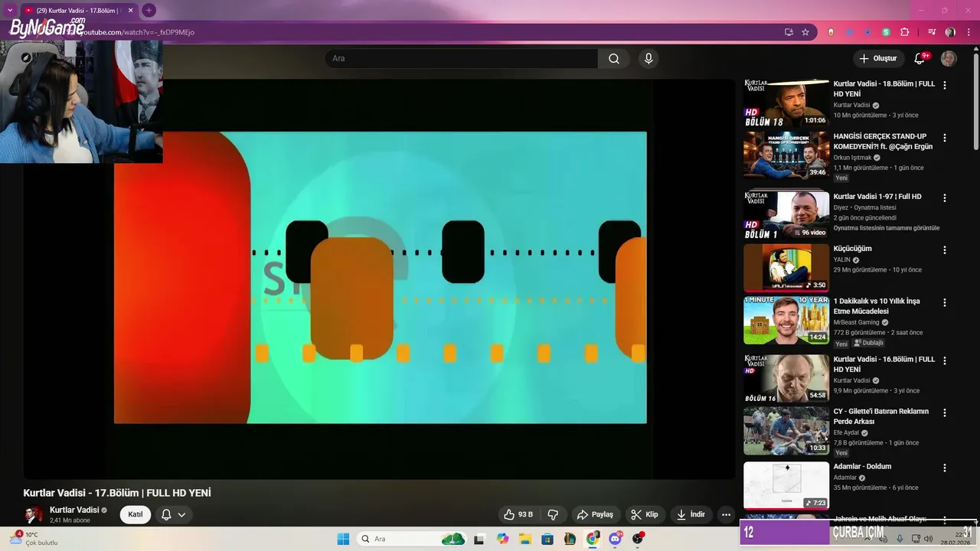Open Küçücüğüm video thumbnail

(786, 268)
